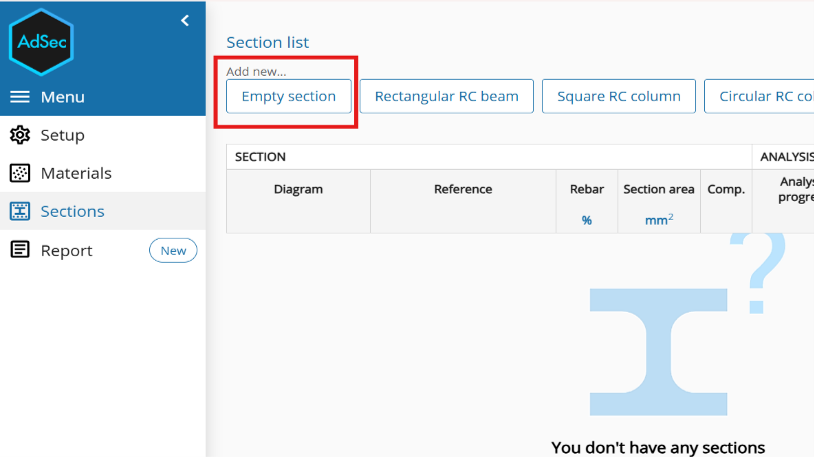
Task: Click the Reference column header
Action: (x=463, y=190)
